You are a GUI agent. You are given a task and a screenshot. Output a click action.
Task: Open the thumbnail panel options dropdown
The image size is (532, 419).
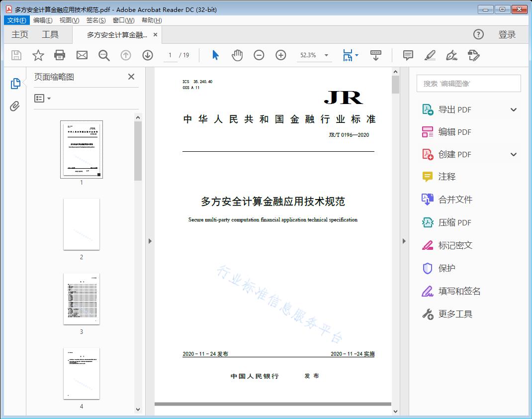point(42,98)
